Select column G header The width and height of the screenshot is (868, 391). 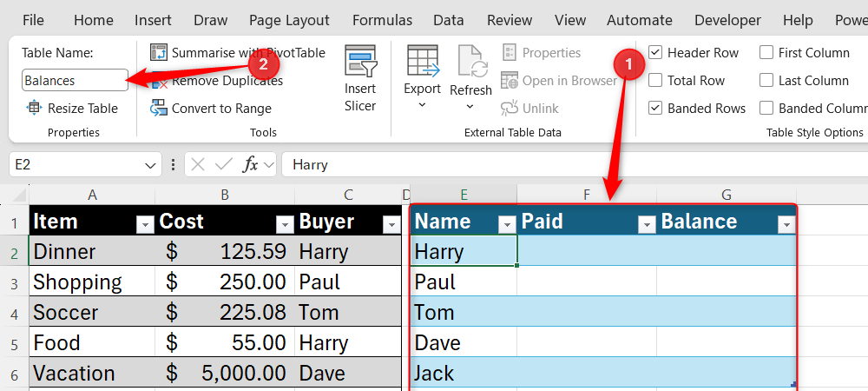727,195
